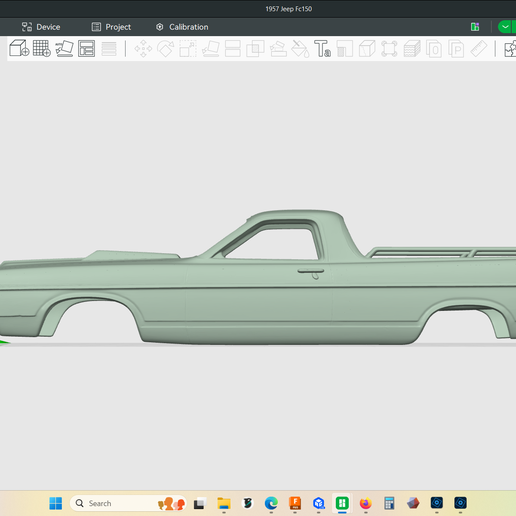The height and width of the screenshot is (516, 516).
Task: Open Task View on the taskbar
Action: 199,503
